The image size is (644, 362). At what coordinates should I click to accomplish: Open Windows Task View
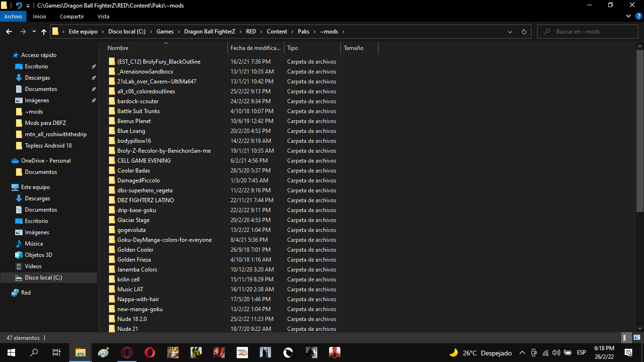click(x=56, y=352)
